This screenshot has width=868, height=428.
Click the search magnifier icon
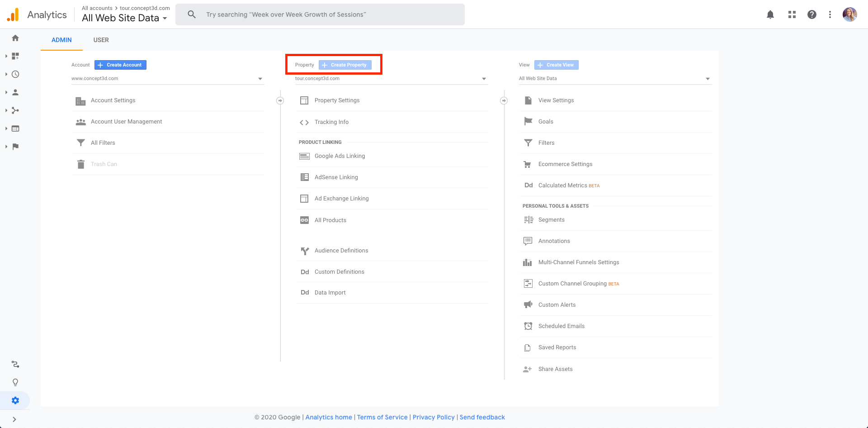pyautogui.click(x=192, y=14)
